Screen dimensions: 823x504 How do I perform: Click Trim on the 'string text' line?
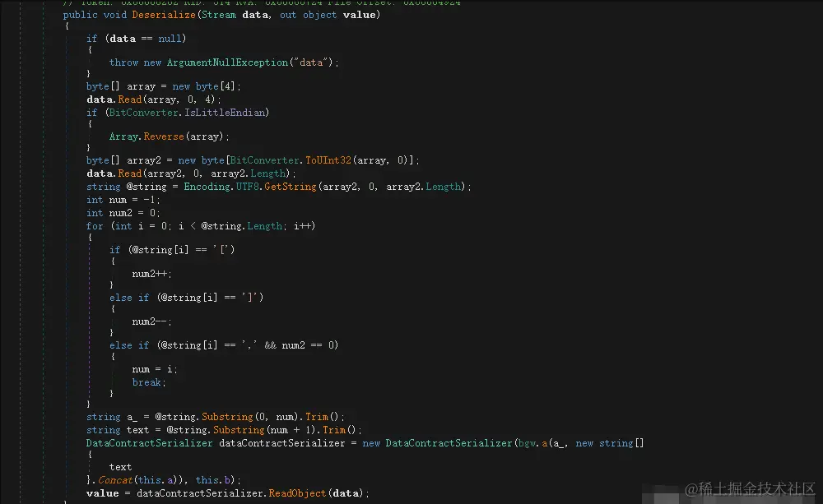pos(334,430)
